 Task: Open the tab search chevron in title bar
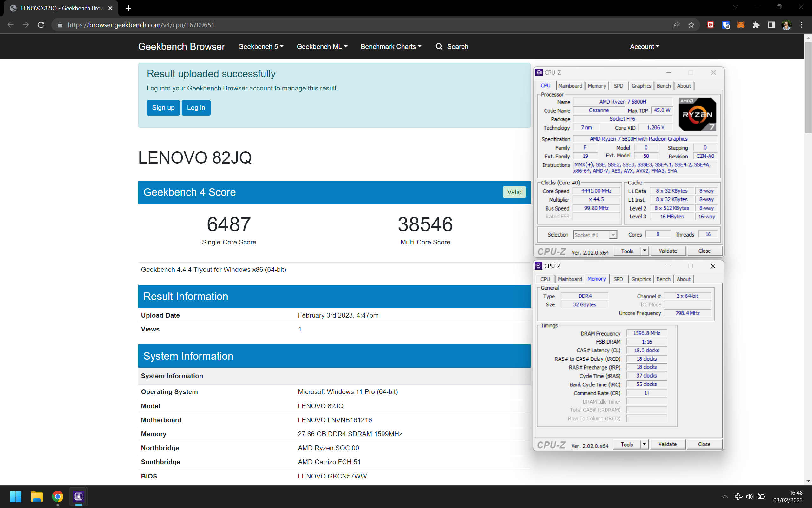(x=736, y=7)
